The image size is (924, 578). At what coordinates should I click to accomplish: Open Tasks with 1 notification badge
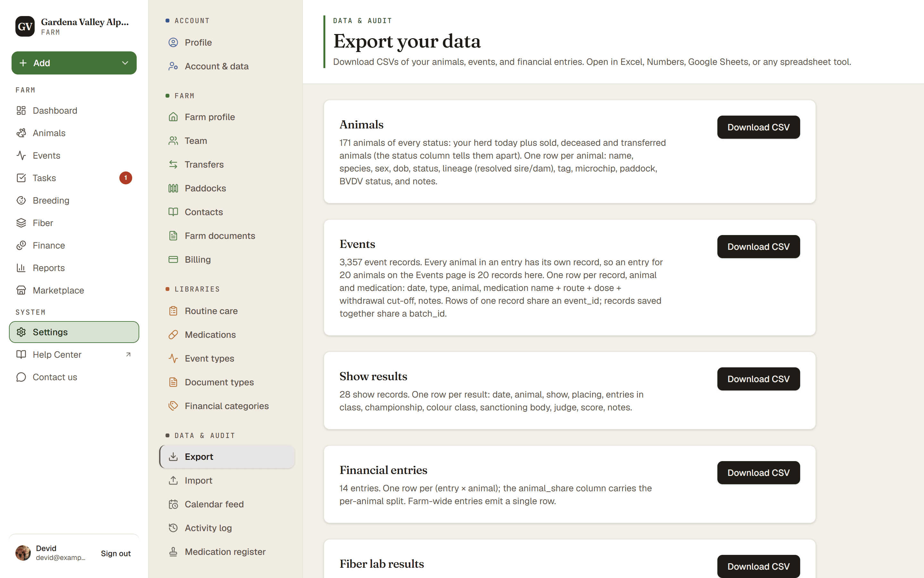click(x=74, y=178)
